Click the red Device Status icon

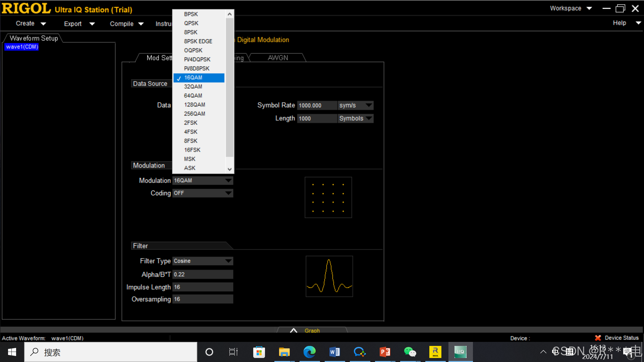[598, 338]
